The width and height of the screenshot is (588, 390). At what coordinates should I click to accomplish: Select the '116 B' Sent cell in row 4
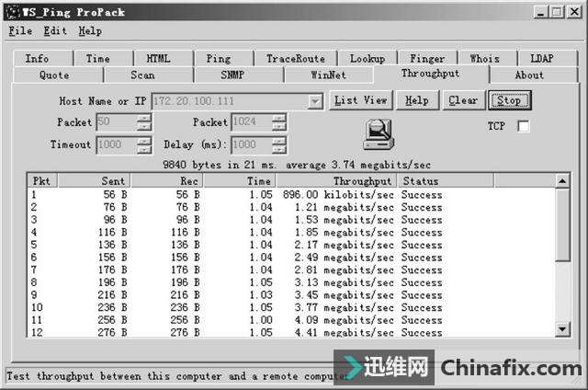[x=112, y=233]
